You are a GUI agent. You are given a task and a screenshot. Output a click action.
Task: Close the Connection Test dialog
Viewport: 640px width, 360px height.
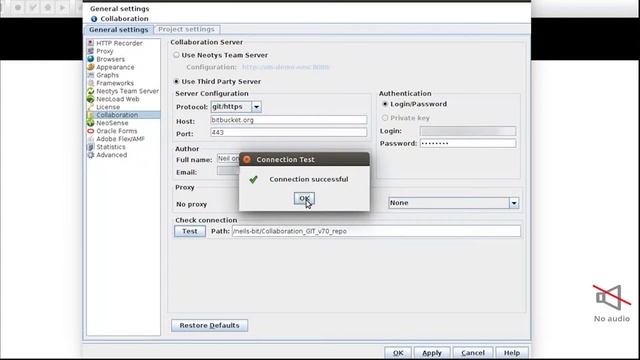[x=247, y=159]
